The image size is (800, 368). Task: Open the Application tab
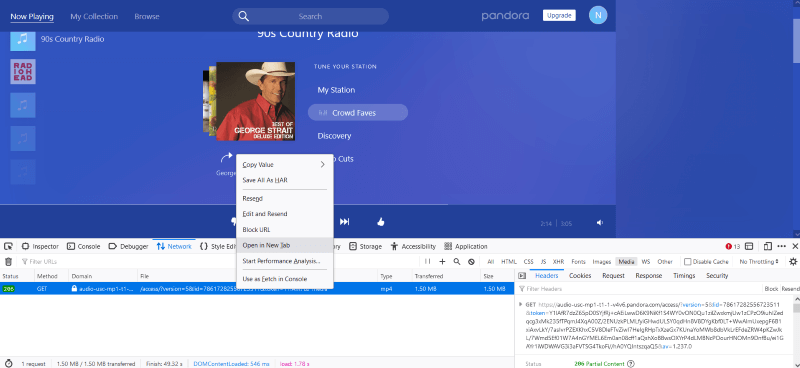[x=466, y=247]
